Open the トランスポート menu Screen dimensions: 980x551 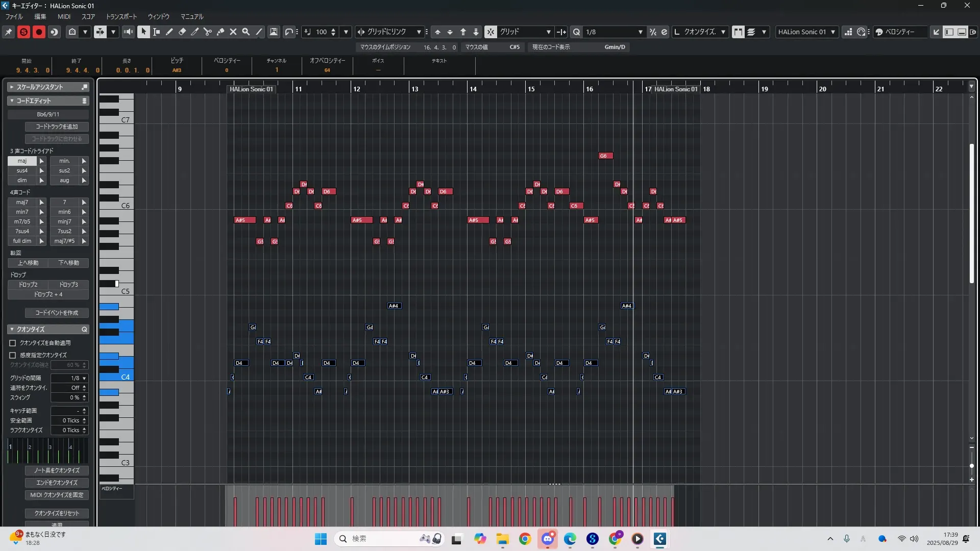[121, 16]
